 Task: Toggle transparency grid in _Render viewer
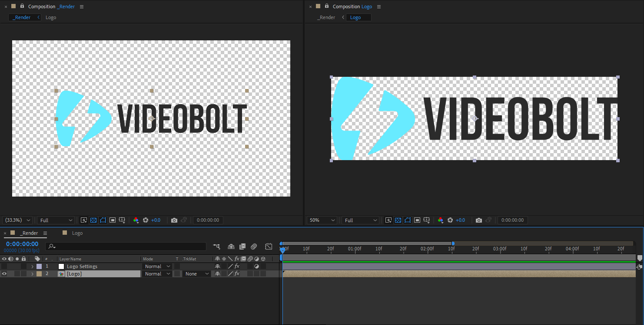[93, 220]
